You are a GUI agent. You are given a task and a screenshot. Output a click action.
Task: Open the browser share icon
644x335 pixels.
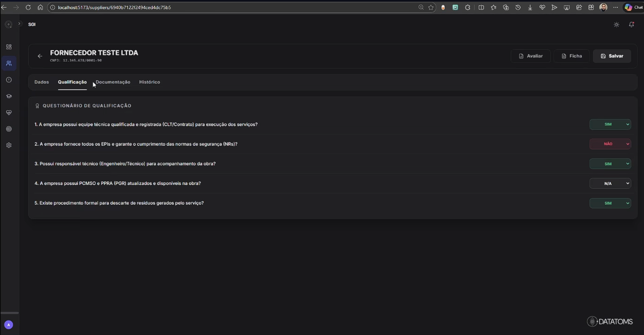(579, 7)
